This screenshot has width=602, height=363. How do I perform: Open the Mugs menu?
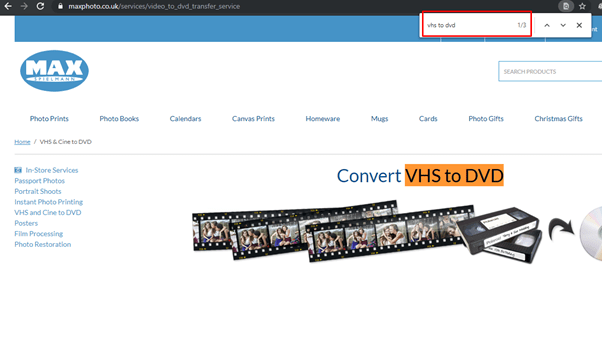click(x=379, y=119)
